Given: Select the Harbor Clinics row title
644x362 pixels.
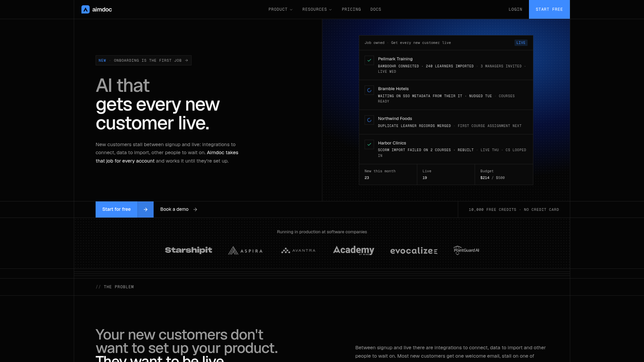Looking at the screenshot, I should [x=392, y=143].
